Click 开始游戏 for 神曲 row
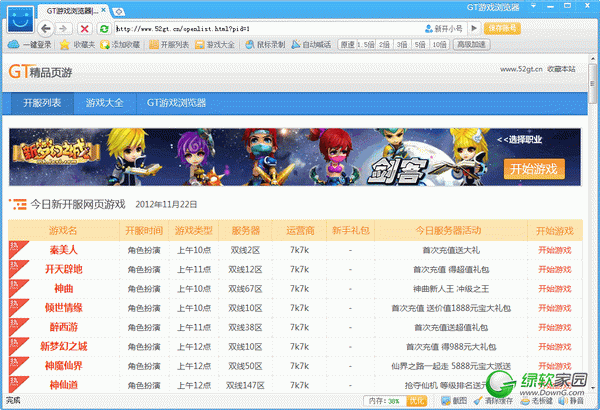Image resolution: width=600 pixels, height=410 pixels. tap(554, 289)
